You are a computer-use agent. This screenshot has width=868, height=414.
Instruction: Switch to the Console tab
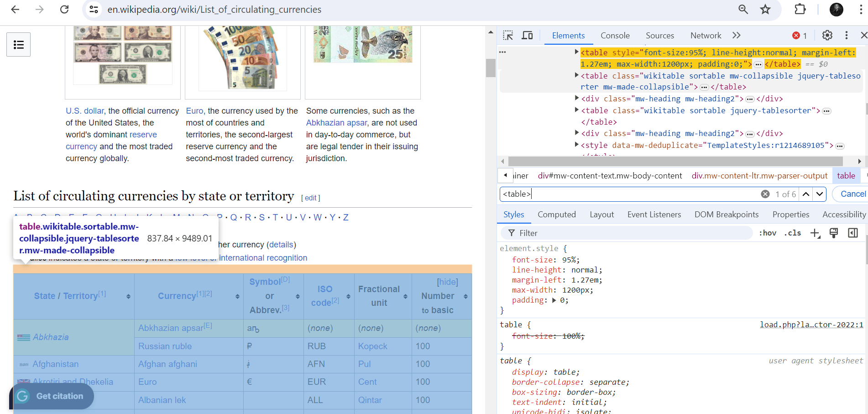point(615,36)
